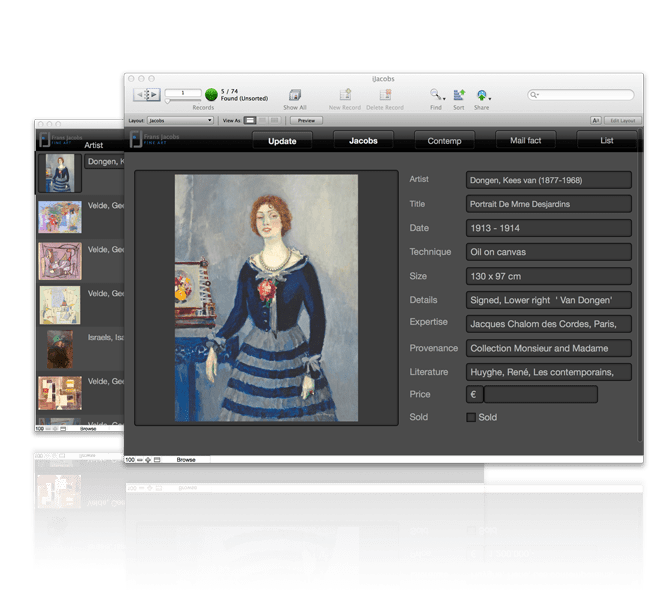Click the Preview button
Screen dimensions: 660x600
click(x=306, y=120)
